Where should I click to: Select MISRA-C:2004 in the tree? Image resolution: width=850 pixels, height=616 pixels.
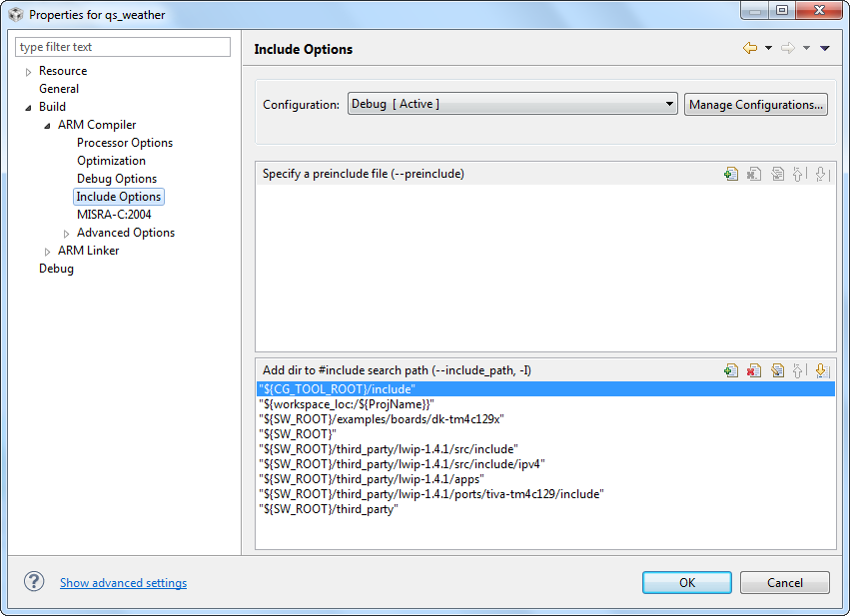114,215
